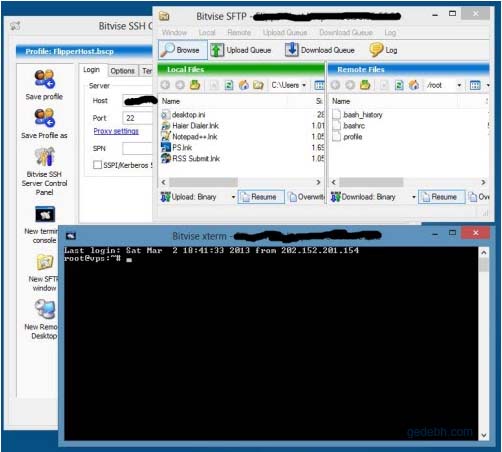Click SFTP window title bar icon
The height and width of the screenshot is (452, 502).
click(164, 16)
